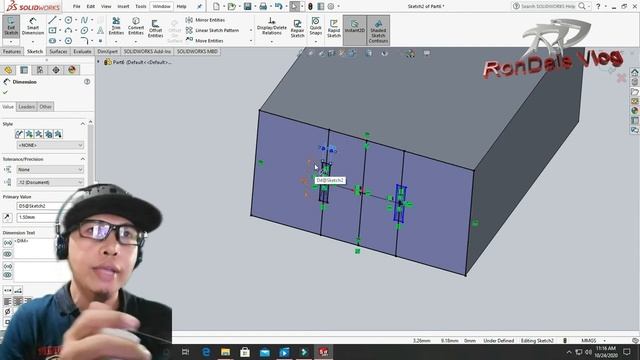Click the Undo icon
The width and height of the screenshot is (640, 360).
[x=279, y=6]
